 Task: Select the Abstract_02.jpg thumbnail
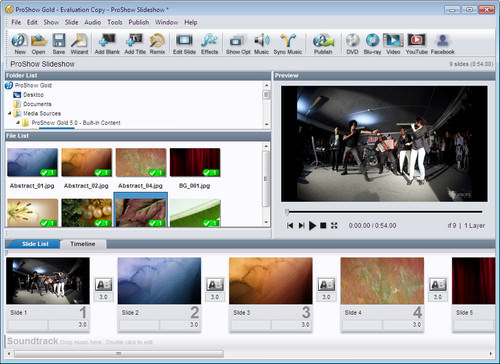coord(86,162)
